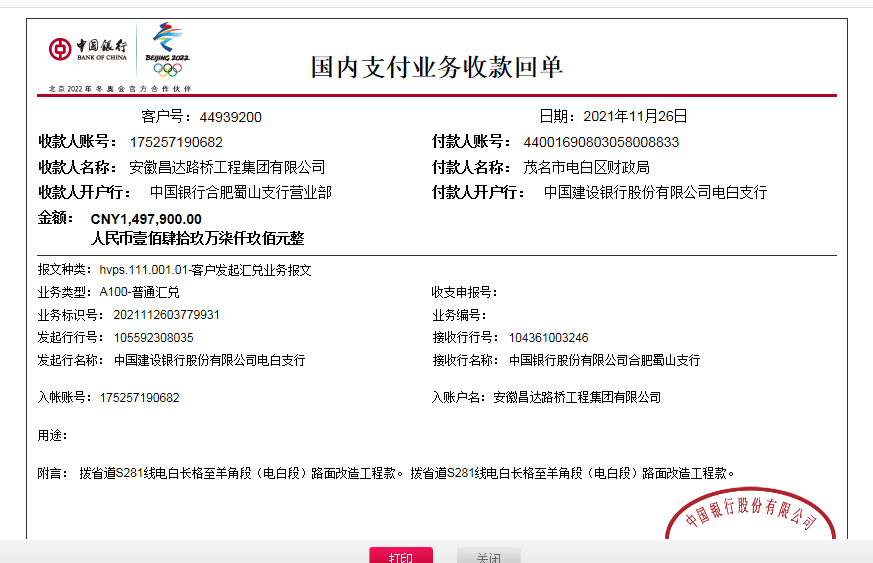The image size is (873, 563).
Task: Select payee account number 175257190682 at top
Action: pyautogui.click(x=176, y=142)
